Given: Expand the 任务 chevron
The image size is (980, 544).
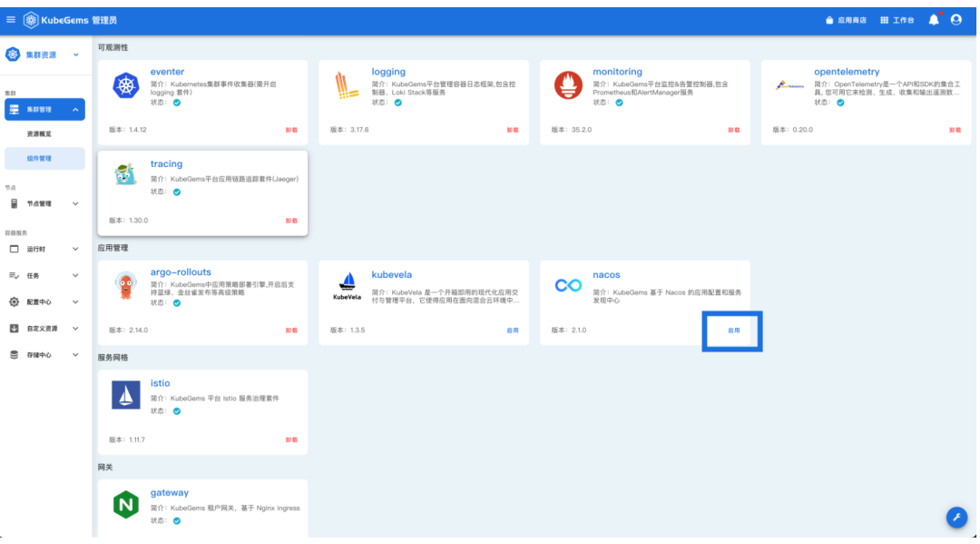Looking at the screenshot, I should click(75, 276).
